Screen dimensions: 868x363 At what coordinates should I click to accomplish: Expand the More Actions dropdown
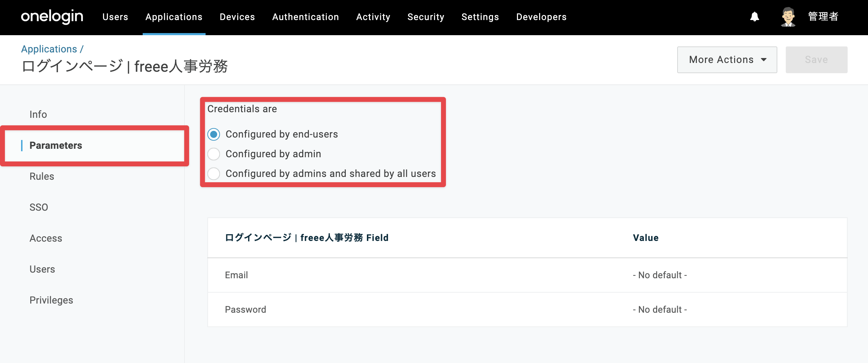click(x=727, y=60)
